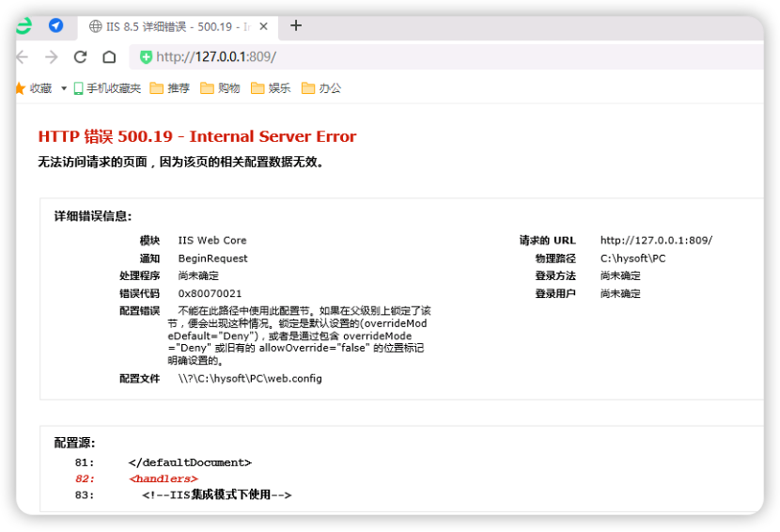This screenshot has width=780, height=532.
Task: Focus the address bar with 127.0.0.1:809
Action: coord(446,56)
